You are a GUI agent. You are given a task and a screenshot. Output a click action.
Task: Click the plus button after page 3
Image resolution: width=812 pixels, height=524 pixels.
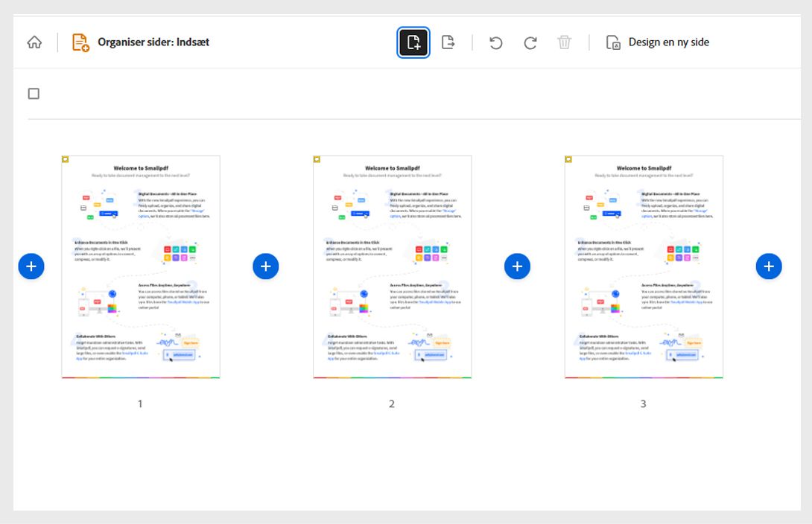[769, 266]
